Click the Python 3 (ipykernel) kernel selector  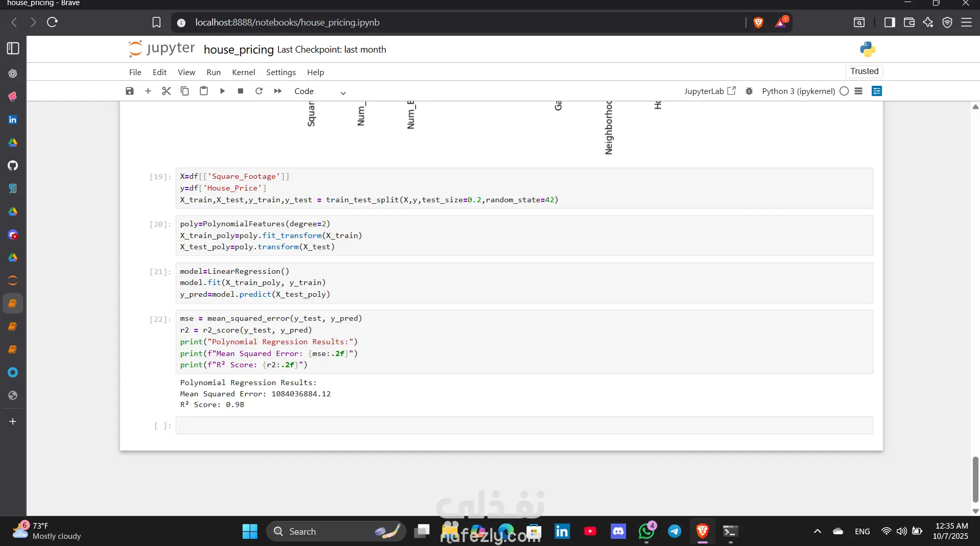tap(798, 91)
